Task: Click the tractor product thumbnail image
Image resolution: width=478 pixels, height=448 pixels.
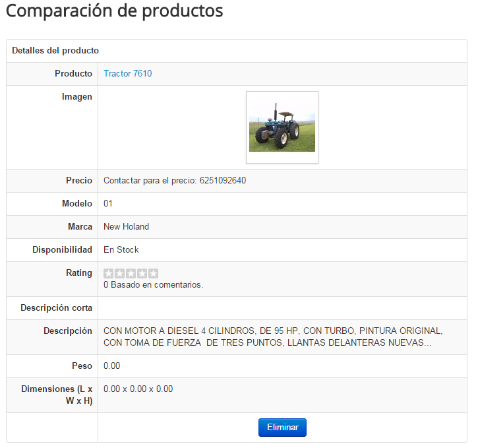Action: point(282,127)
